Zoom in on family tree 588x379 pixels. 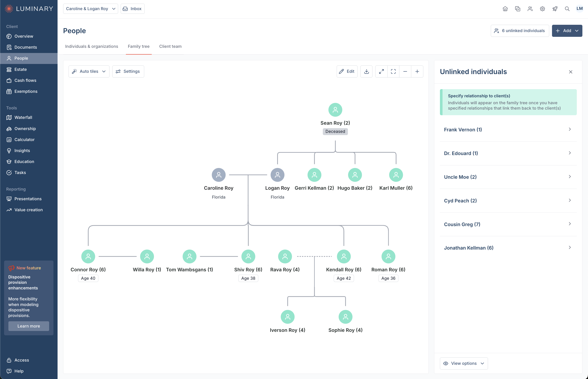tap(417, 71)
